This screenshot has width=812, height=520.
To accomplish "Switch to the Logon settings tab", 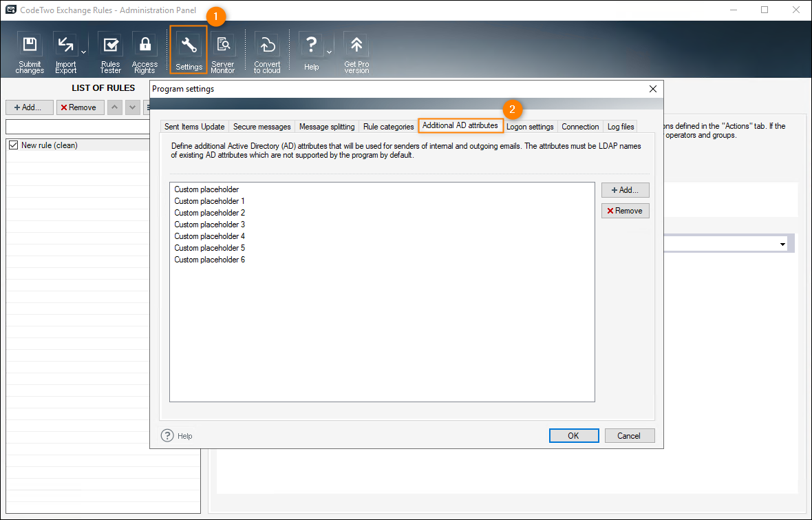I will tap(530, 127).
